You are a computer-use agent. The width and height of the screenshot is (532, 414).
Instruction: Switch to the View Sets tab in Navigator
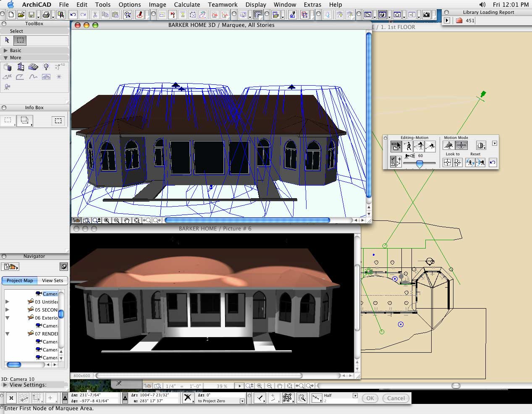pos(52,280)
